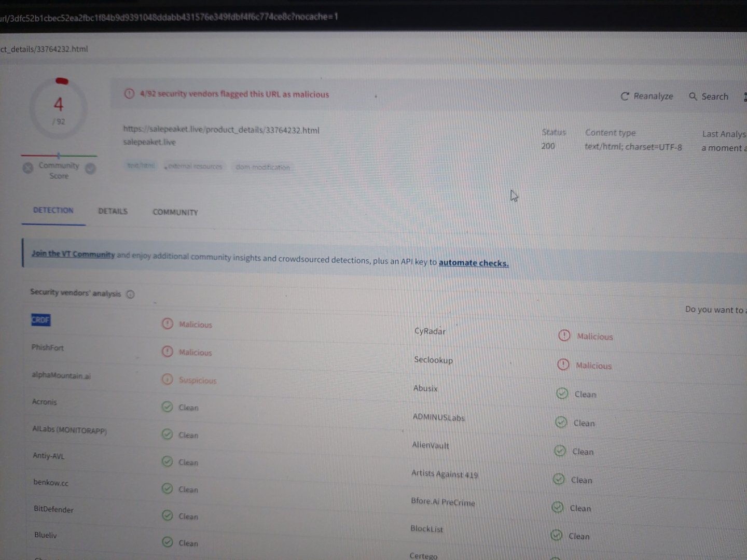The width and height of the screenshot is (747, 560).
Task: Click the Clean check icon for BitDefender
Action: coord(167,515)
